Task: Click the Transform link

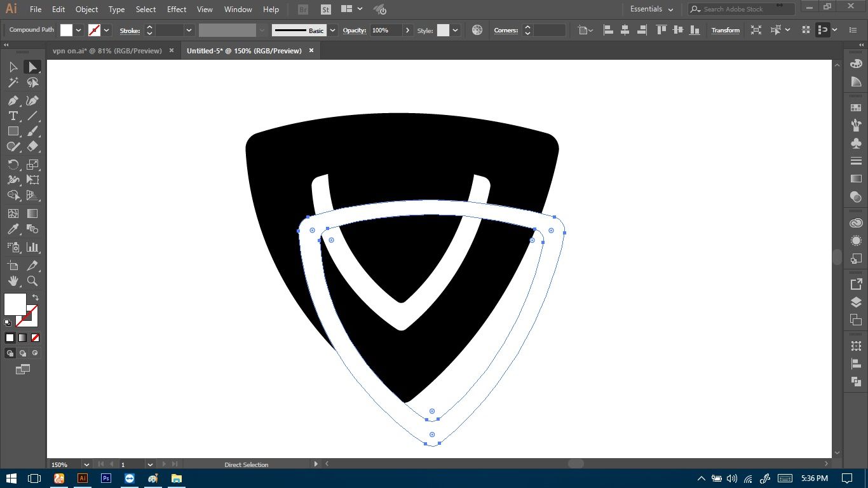Action: [726, 30]
